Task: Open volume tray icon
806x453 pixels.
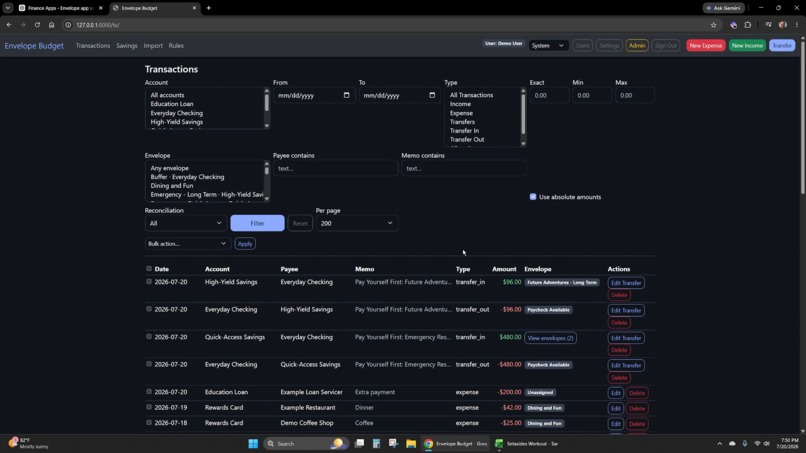Action: click(766, 443)
